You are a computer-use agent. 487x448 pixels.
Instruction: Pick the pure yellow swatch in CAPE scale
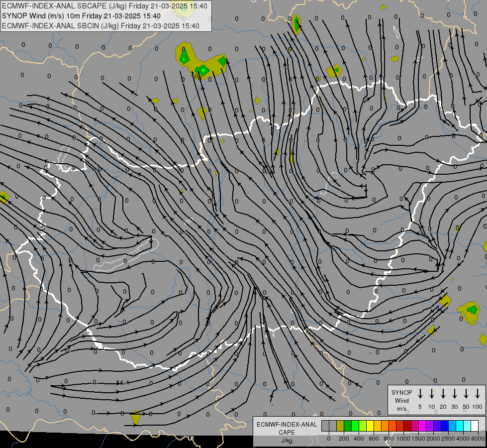[x=370, y=426]
